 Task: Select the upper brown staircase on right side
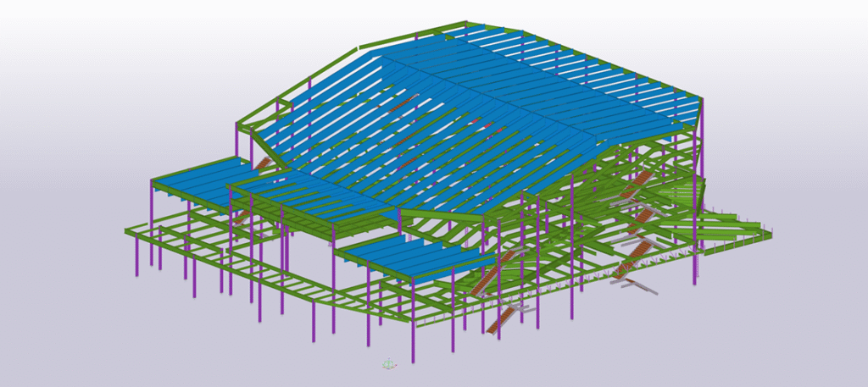point(641,180)
